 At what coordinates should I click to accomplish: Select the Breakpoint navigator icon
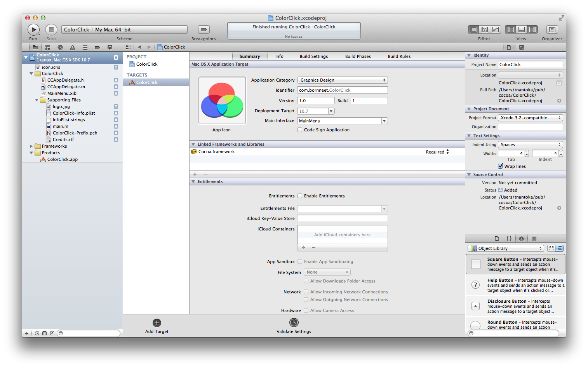point(97,47)
